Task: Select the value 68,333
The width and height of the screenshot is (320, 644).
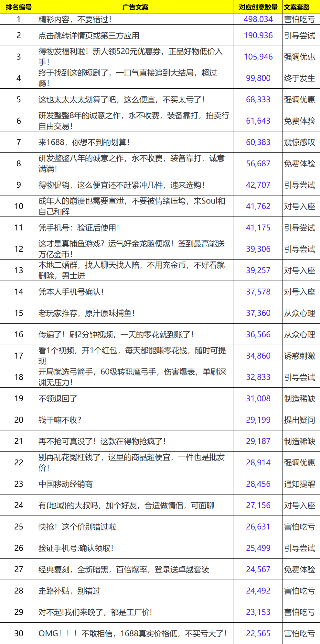Action: [258, 100]
